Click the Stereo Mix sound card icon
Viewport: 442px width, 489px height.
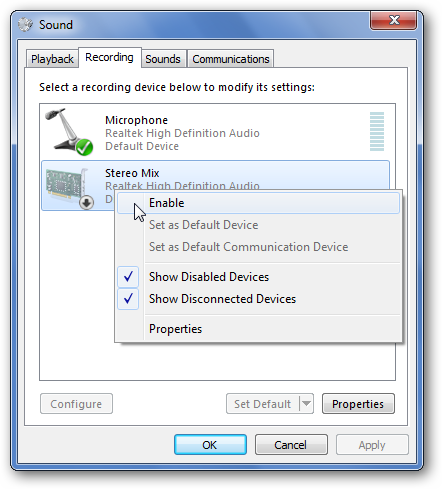point(68,188)
